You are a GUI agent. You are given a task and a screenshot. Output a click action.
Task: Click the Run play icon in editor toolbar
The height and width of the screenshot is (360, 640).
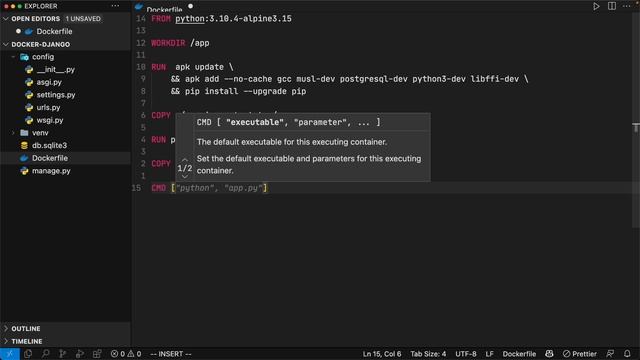point(596,6)
